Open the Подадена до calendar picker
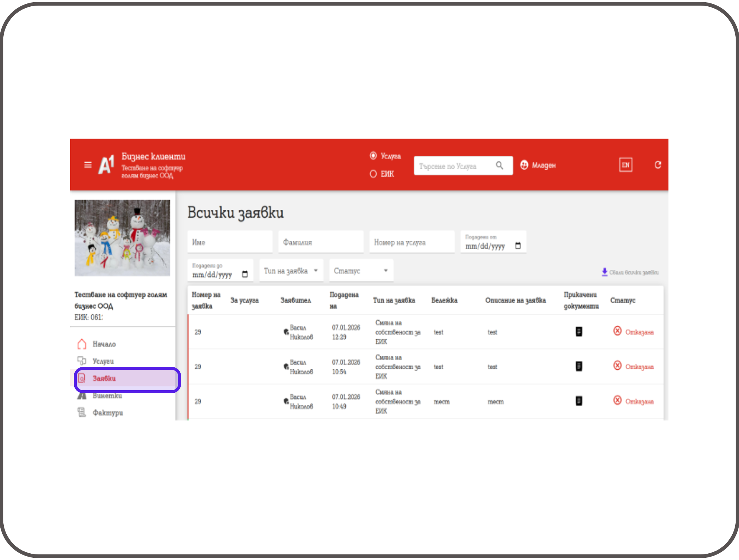Image resolution: width=739 pixels, height=560 pixels. point(245,274)
